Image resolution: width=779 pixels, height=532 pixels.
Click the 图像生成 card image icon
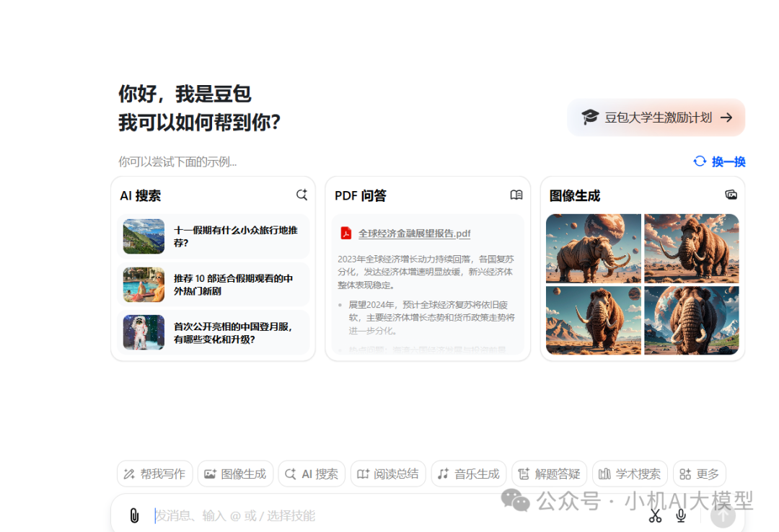point(731,195)
